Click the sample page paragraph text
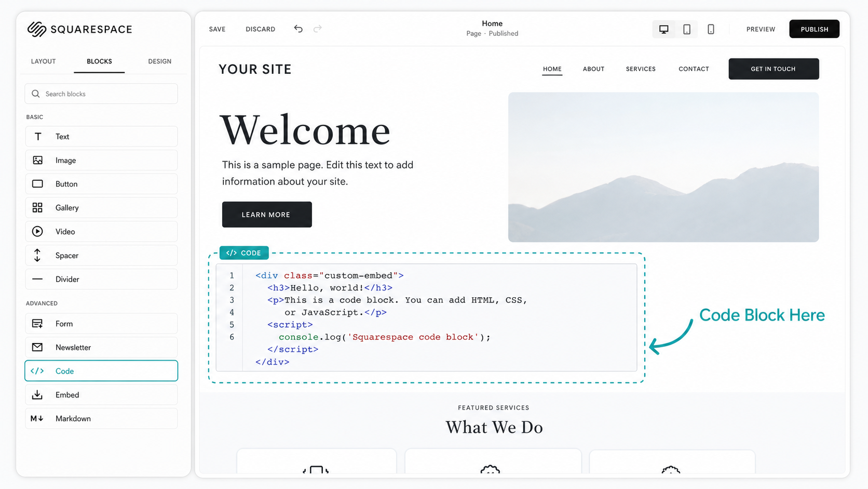 click(318, 173)
